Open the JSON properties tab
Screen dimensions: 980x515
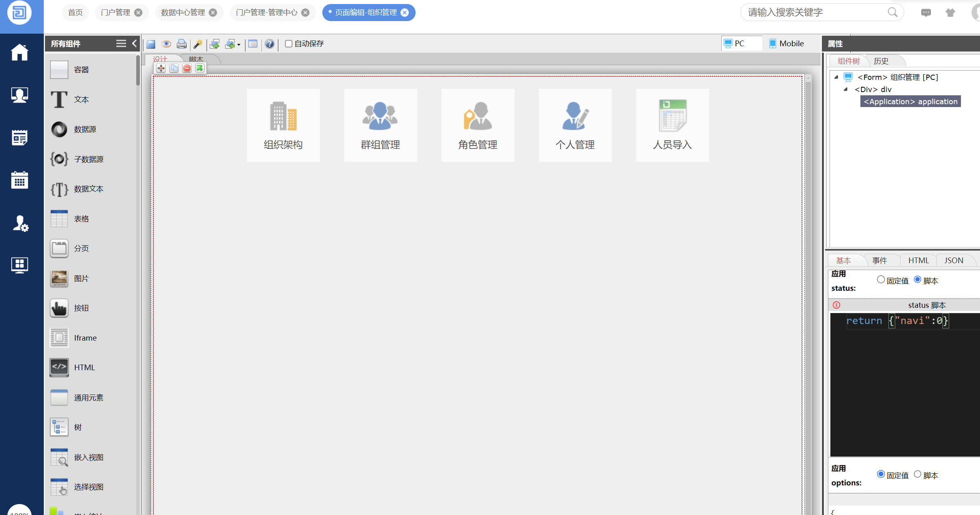(954, 260)
